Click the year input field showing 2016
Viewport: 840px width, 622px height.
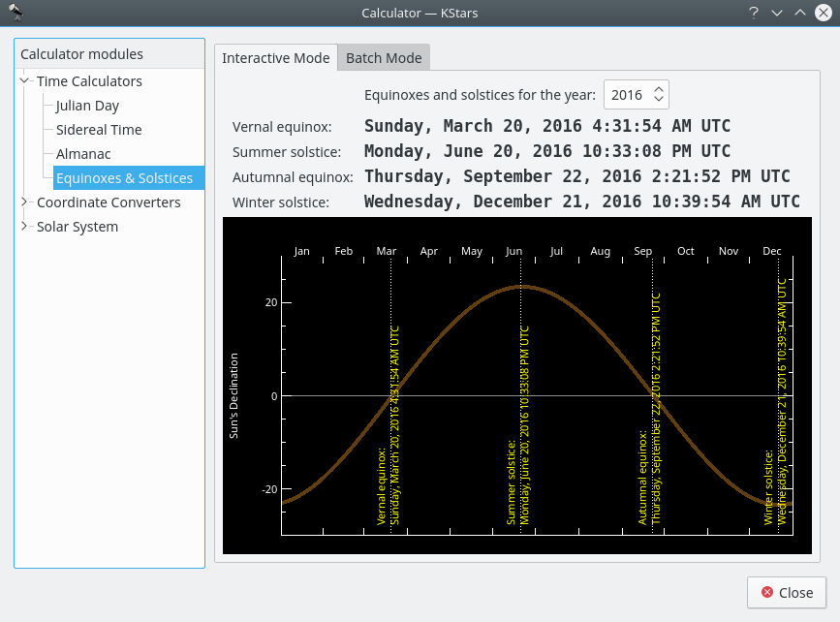click(x=627, y=95)
